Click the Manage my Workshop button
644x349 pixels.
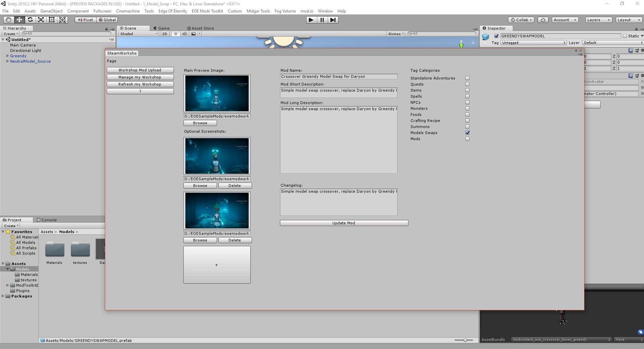(x=140, y=77)
